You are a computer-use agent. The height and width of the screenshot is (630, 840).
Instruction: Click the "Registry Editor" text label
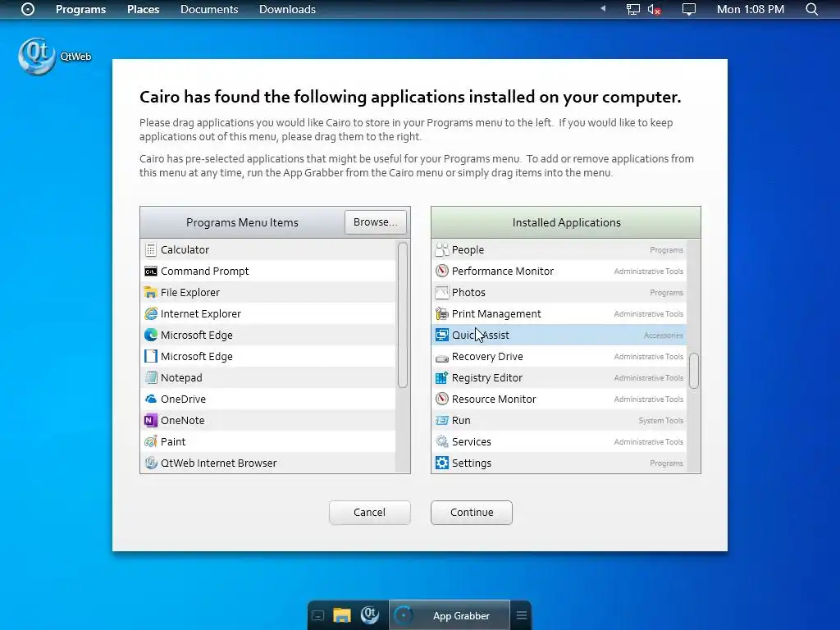pyautogui.click(x=487, y=377)
